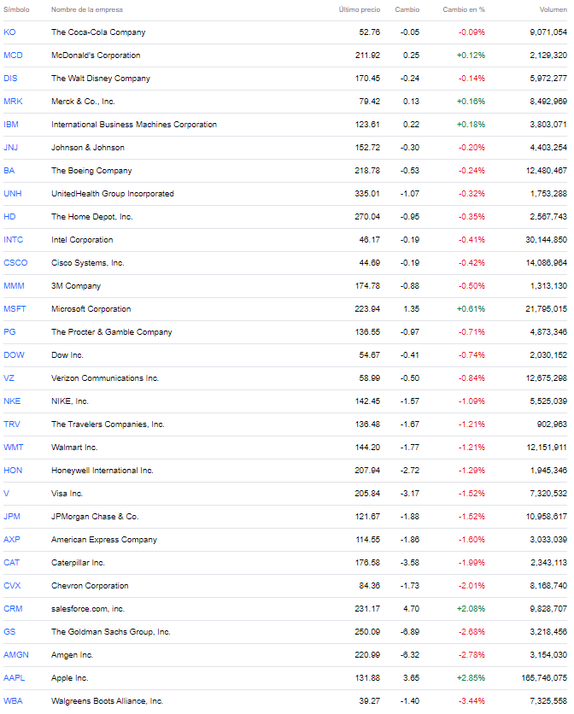Viewport: 574px width, 714px height.
Task: Click International Business Machines Corporation text
Action: [x=134, y=124]
